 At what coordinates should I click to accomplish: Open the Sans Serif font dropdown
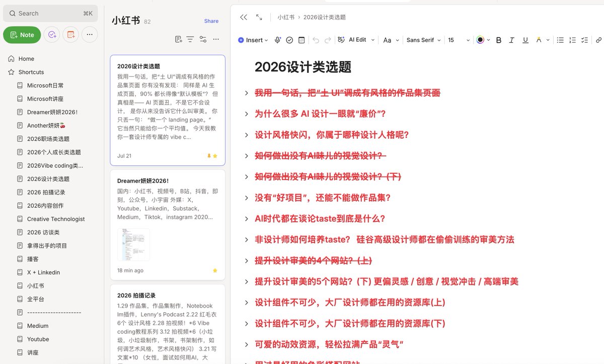click(x=424, y=40)
